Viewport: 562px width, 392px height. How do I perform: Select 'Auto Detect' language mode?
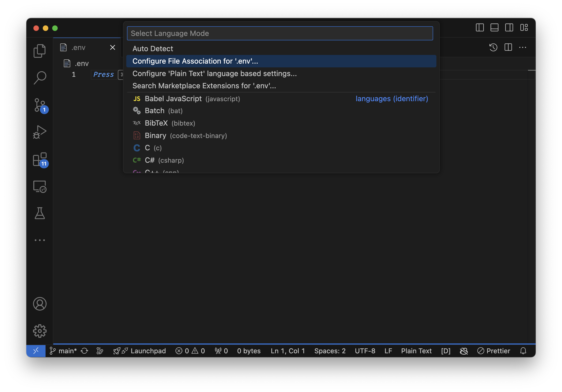point(153,48)
